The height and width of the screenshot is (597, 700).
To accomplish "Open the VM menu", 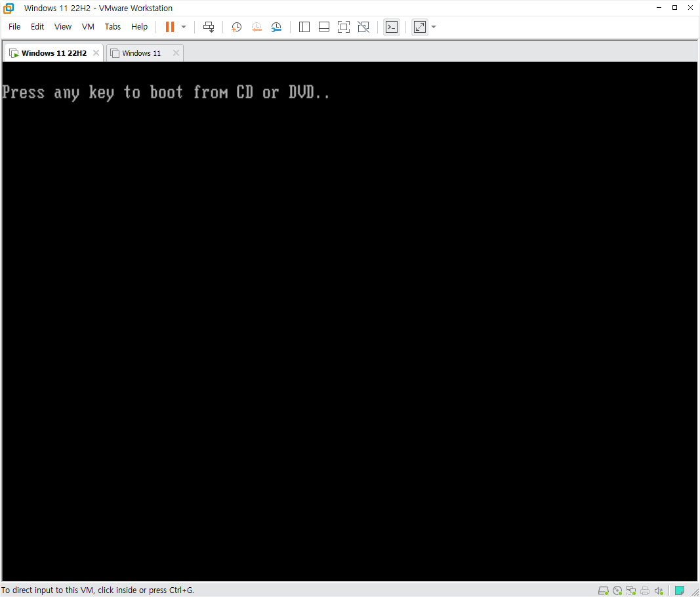I will tap(88, 27).
